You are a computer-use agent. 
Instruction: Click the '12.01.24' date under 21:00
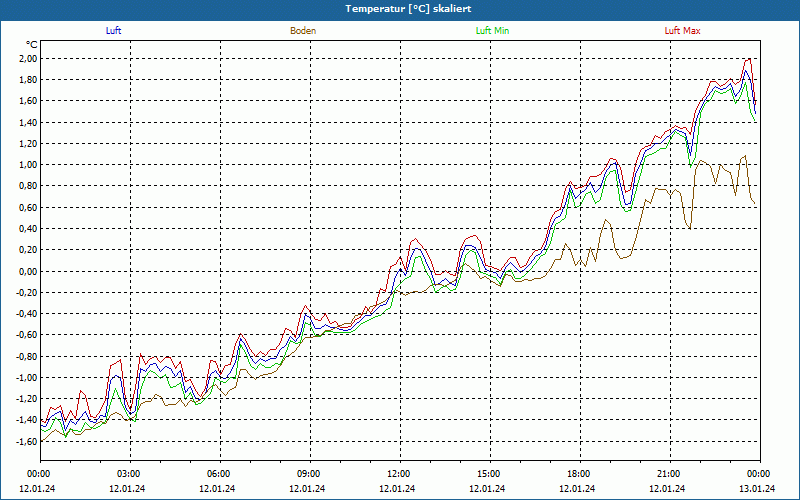click(667, 488)
